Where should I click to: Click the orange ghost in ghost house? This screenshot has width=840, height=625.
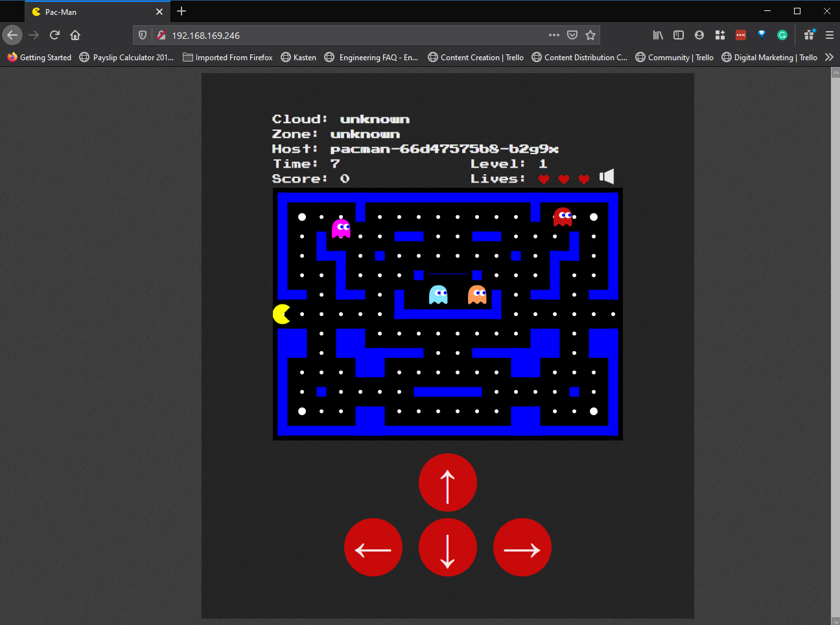(x=477, y=295)
